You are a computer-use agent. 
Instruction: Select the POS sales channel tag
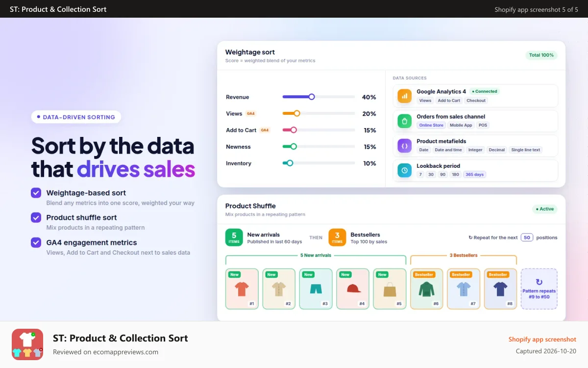coord(483,125)
